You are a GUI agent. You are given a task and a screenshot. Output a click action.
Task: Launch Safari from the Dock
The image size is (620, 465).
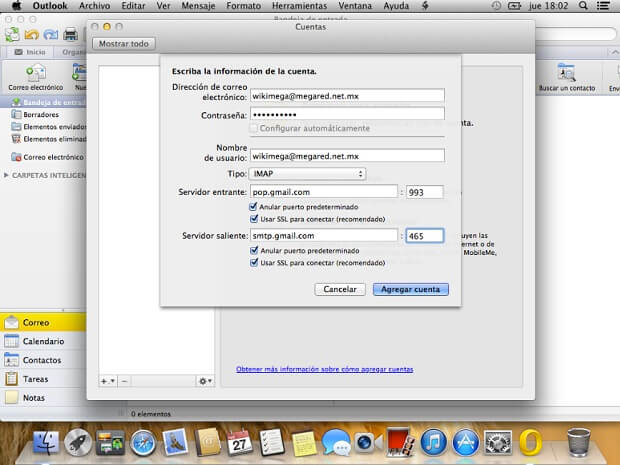pos(143,442)
